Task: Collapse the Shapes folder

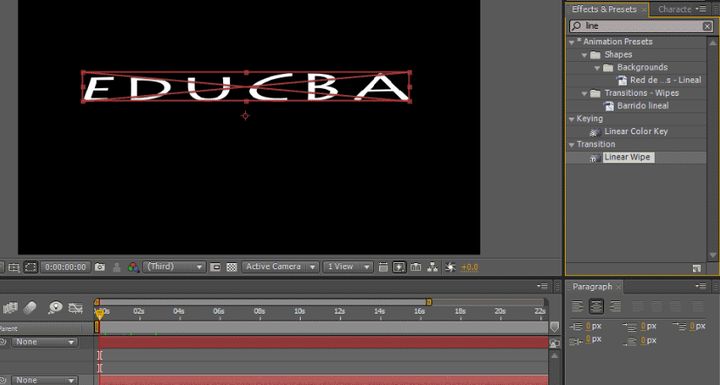Action: click(585, 55)
